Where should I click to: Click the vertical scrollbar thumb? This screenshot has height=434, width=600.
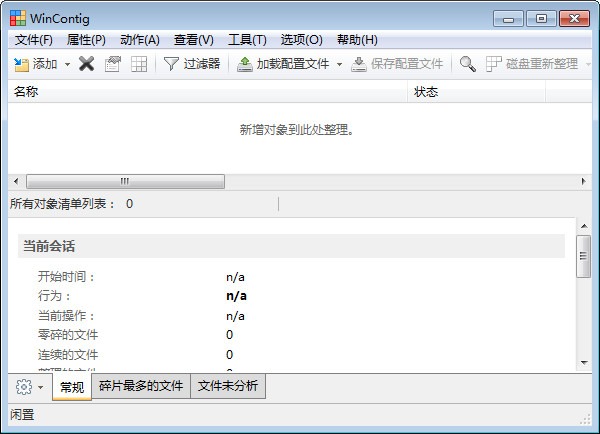[584, 256]
